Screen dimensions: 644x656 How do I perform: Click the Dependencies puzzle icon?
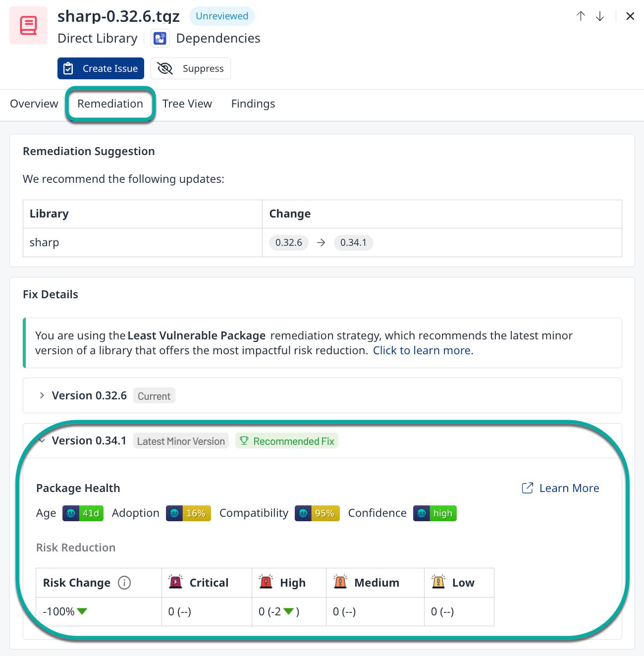pyautogui.click(x=160, y=38)
